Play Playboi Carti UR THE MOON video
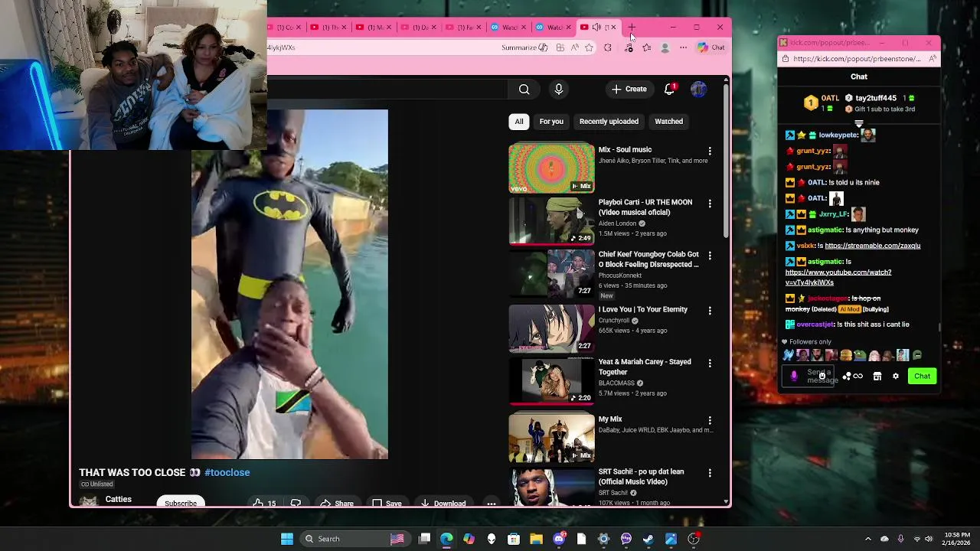Viewport: 980px width, 551px height. (x=551, y=220)
